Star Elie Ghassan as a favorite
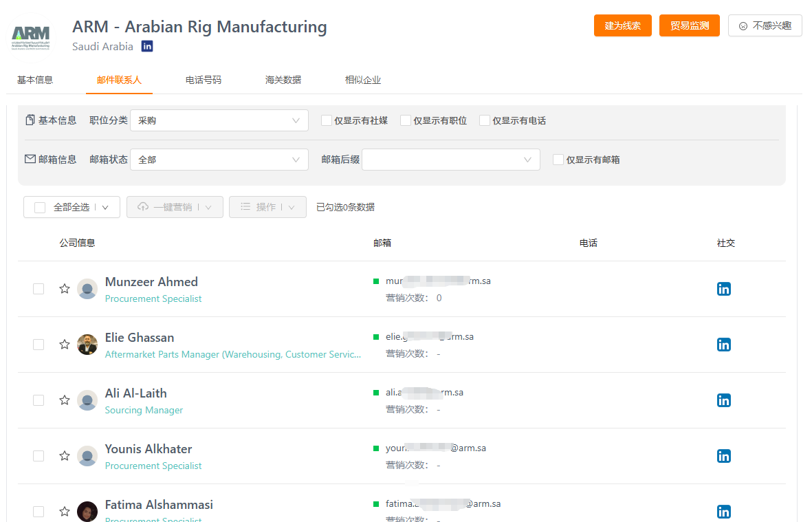 (64, 345)
